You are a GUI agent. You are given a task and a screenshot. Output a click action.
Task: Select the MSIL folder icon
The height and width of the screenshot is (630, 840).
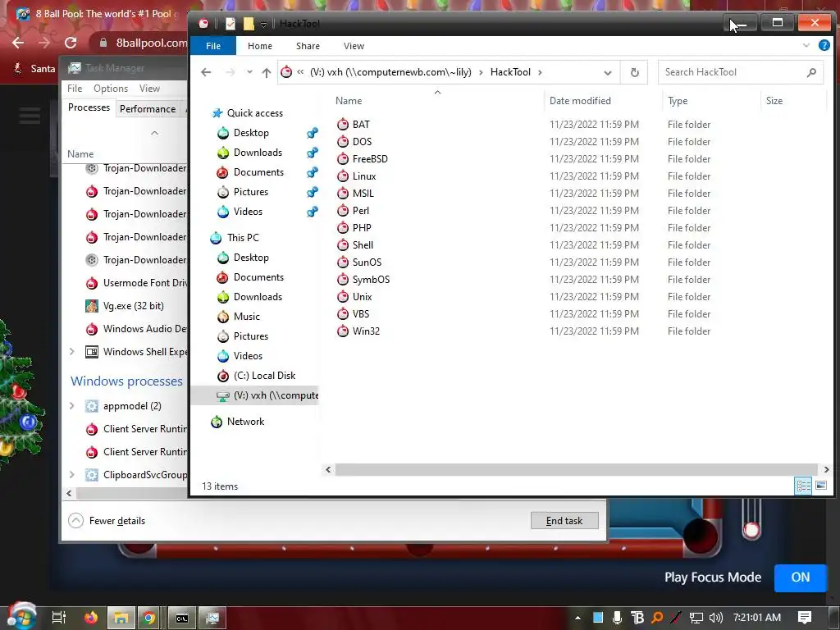pos(343,193)
